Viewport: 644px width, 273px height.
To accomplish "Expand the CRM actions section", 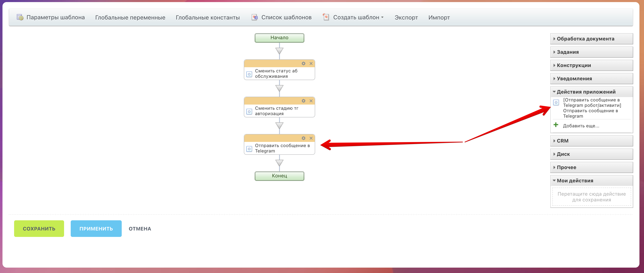I will coord(562,141).
